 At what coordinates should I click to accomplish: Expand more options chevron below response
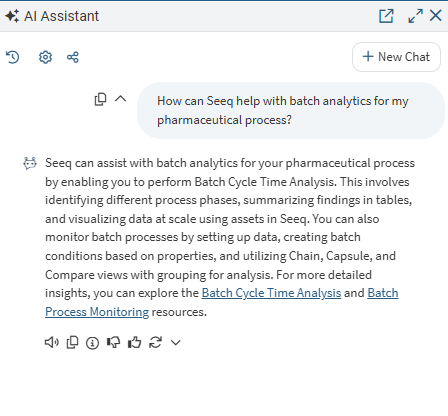[176, 342]
